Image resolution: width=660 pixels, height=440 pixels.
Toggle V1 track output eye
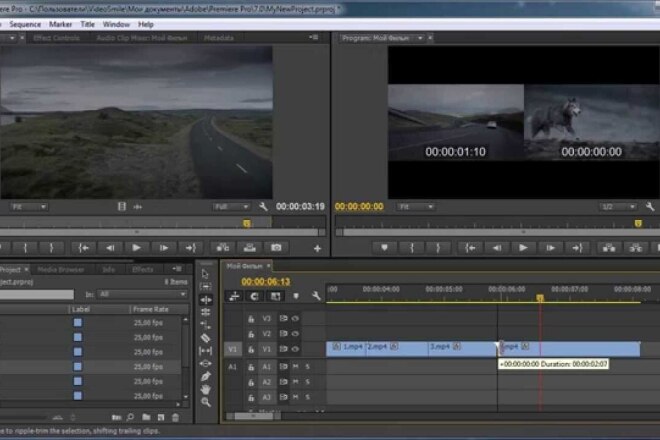295,349
